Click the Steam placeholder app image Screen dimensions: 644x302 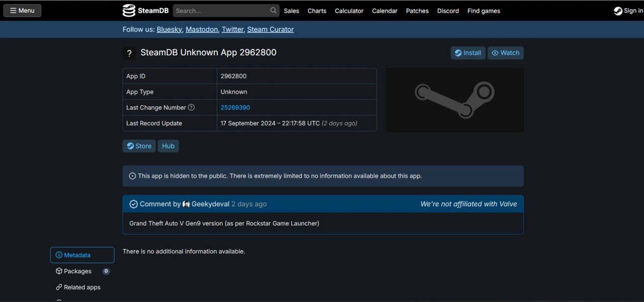coord(455,100)
